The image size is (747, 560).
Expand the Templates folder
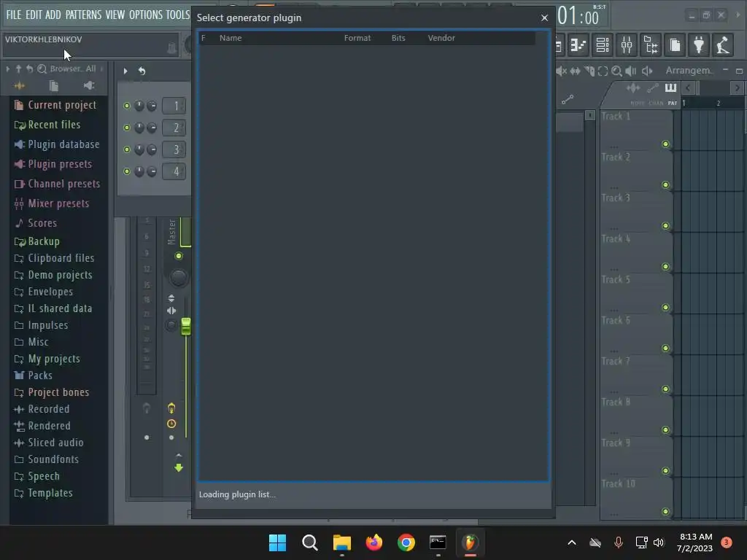[x=44, y=493]
